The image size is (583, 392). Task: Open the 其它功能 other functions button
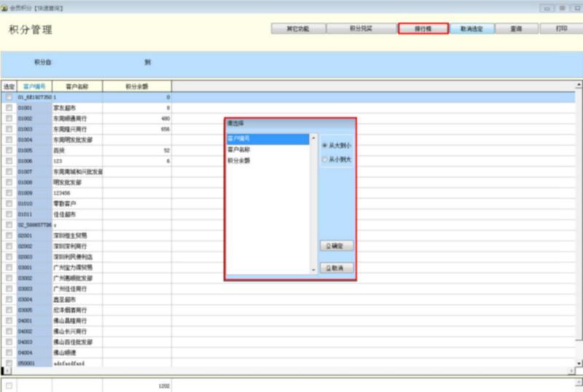tap(297, 28)
